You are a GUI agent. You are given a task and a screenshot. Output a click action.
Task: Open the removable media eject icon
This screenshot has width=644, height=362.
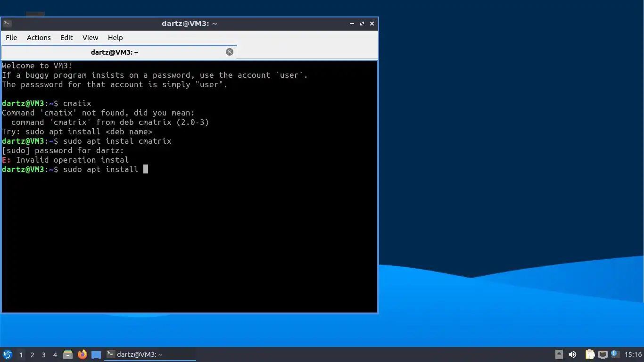(559, 354)
